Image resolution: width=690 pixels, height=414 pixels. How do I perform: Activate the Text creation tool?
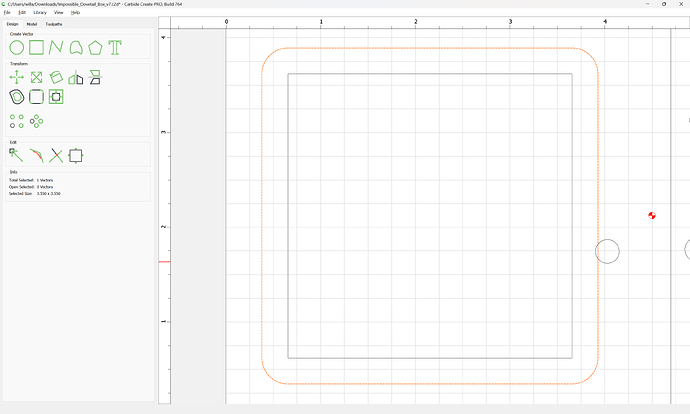click(x=115, y=48)
